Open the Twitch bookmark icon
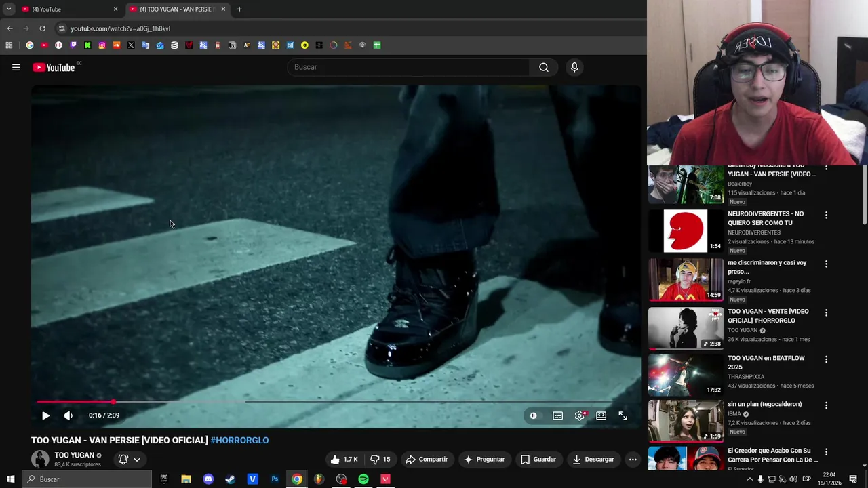868x488 pixels. [x=73, y=45]
